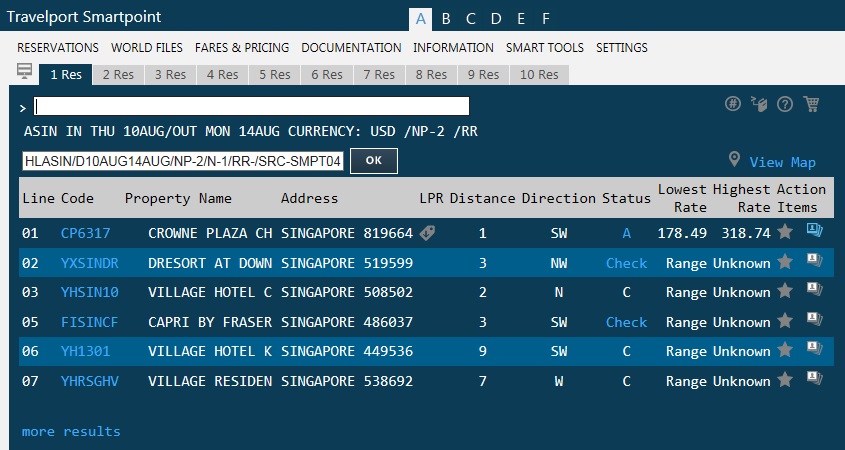845x450 pixels.
Task: Switch to the 6 Res tab
Action: pyautogui.click(x=327, y=74)
